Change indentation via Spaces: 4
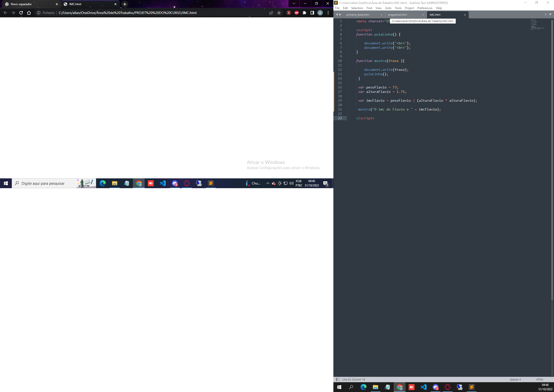Viewport: 554px width, 392px height. point(515,380)
